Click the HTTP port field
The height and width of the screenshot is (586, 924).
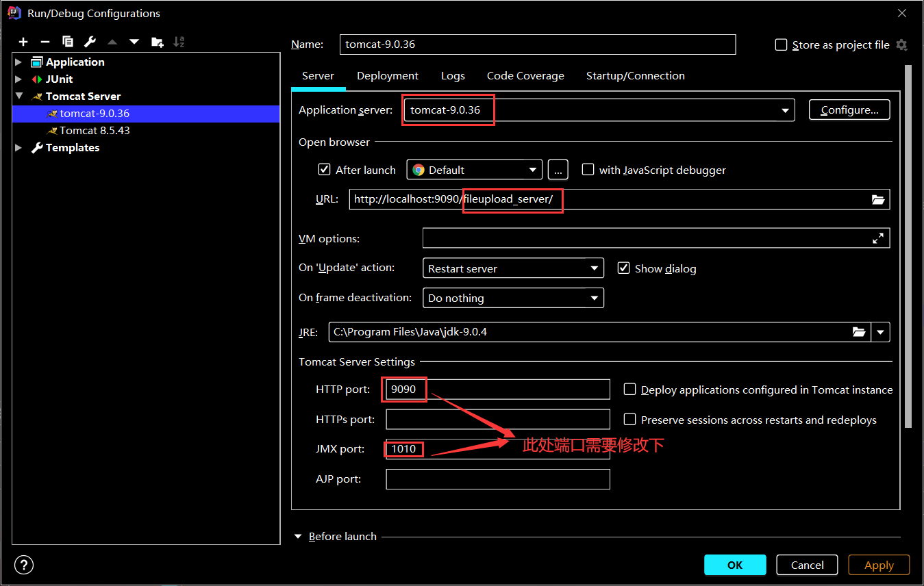click(x=498, y=390)
